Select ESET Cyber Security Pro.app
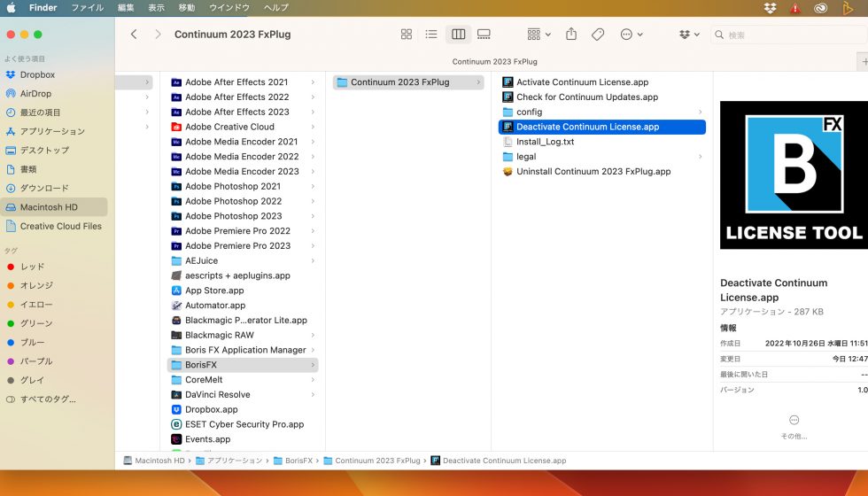The height and width of the screenshot is (496, 868). point(243,424)
